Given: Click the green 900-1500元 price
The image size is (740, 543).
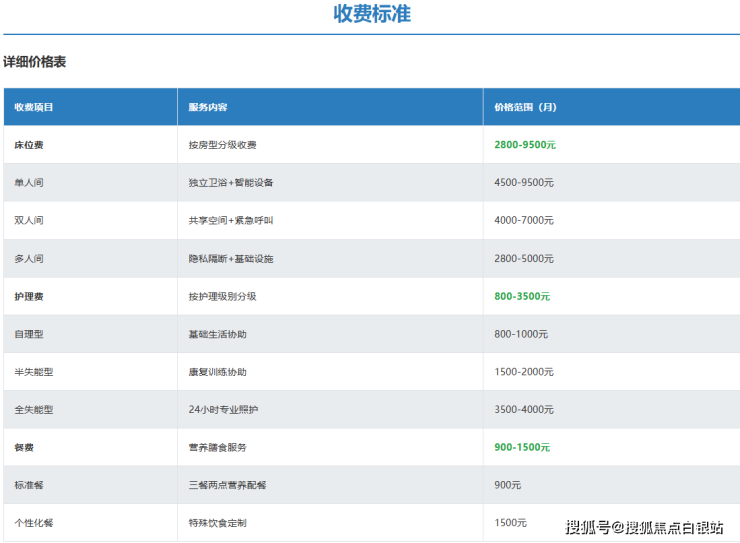Looking at the screenshot, I should click(521, 448).
